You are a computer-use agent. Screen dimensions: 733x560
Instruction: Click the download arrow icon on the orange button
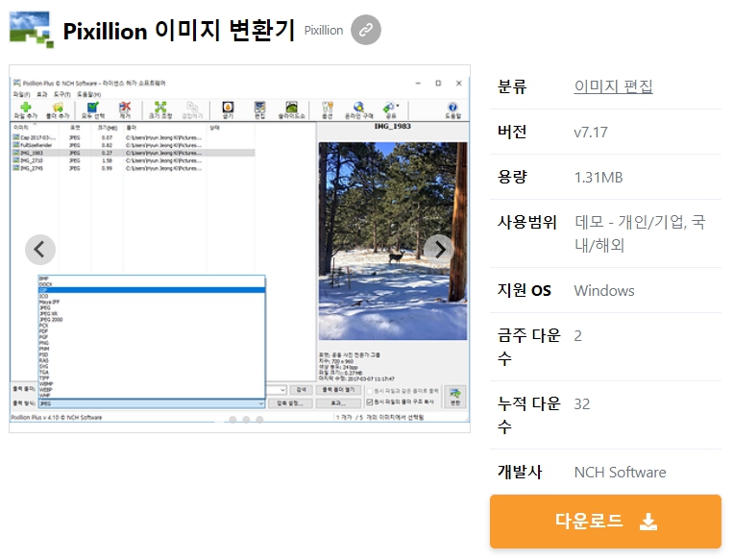pos(648,522)
